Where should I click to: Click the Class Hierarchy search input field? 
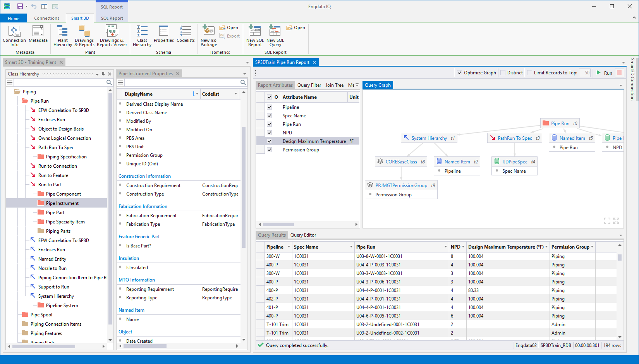(x=60, y=82)
